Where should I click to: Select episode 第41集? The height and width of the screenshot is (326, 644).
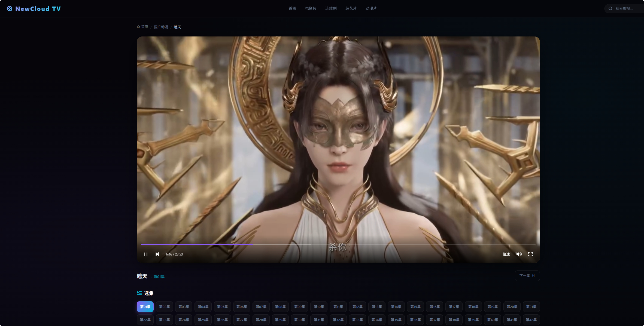(x=512, y=320)
